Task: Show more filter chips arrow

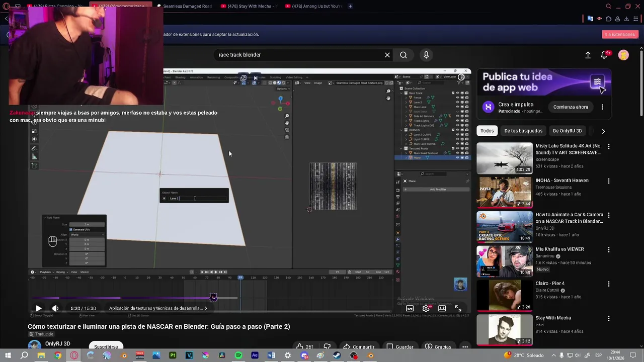Action: point(603,131)
